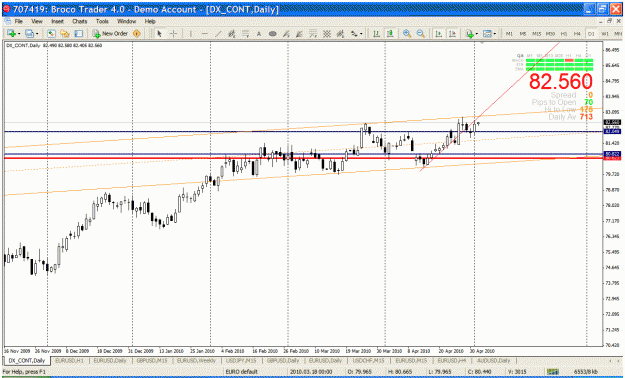Image resolution: width=625 pixels, height=378 pixels.
Task: Switch to the USDCHF,M15 chart tab
Action: [x=369, y=360]
